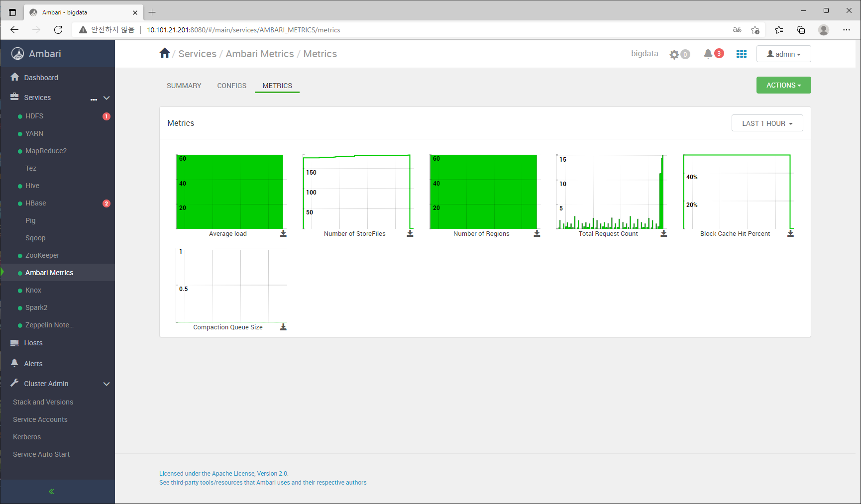Open Service Auto Start page
The width and height of the screenshot is (861, 504).
pyautogui.click(x=41, y=454)
